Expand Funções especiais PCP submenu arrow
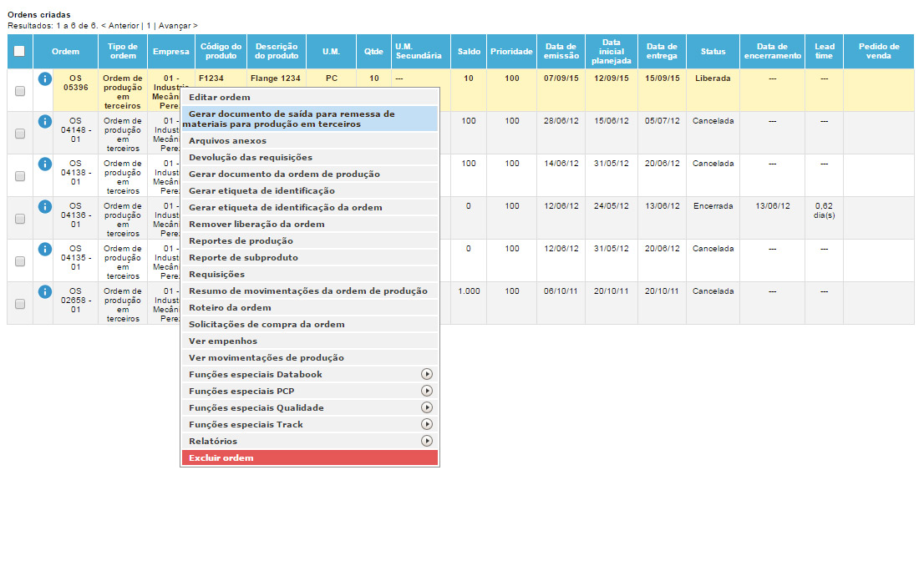 point(427,391)
